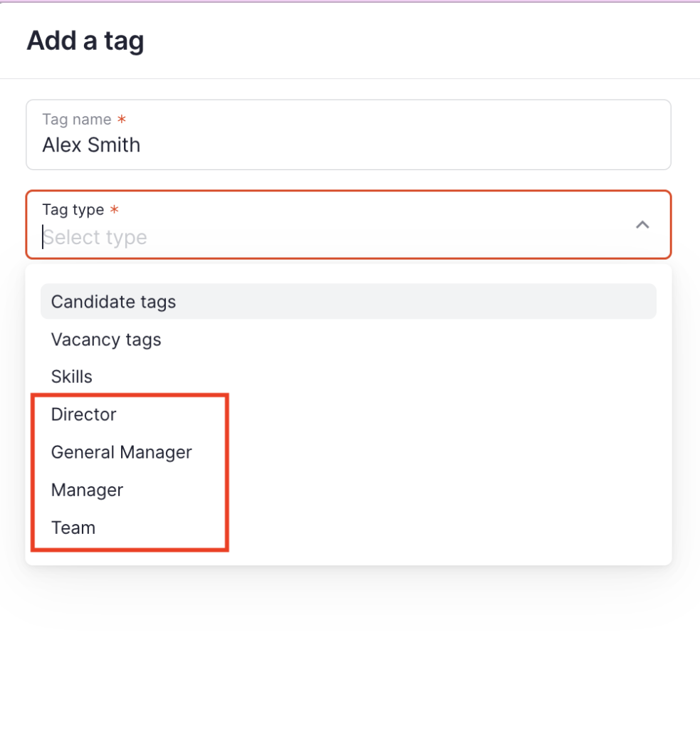700x729 pixels.
Task: Pick Team from the type list
Action: (73, 528)
